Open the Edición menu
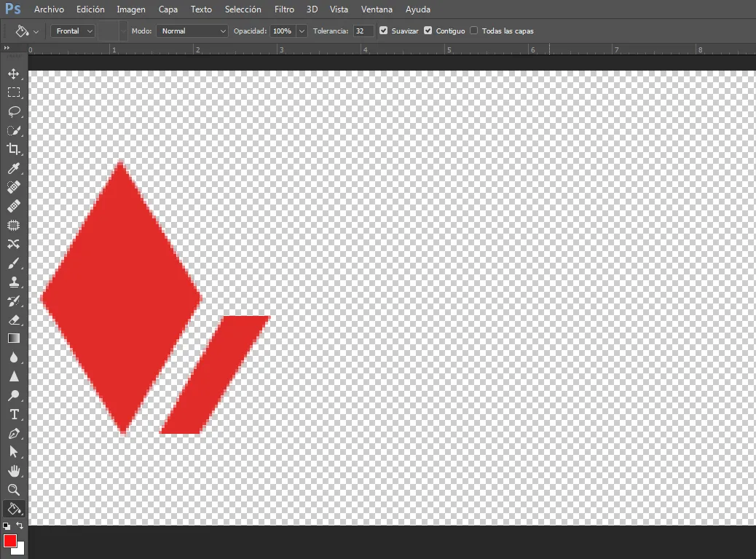756x559 pixels. (90, 9)
